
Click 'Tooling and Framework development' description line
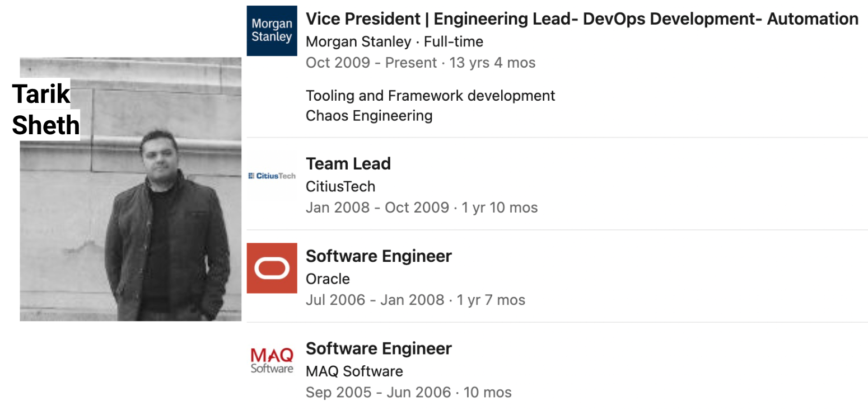tap(430, 96)
